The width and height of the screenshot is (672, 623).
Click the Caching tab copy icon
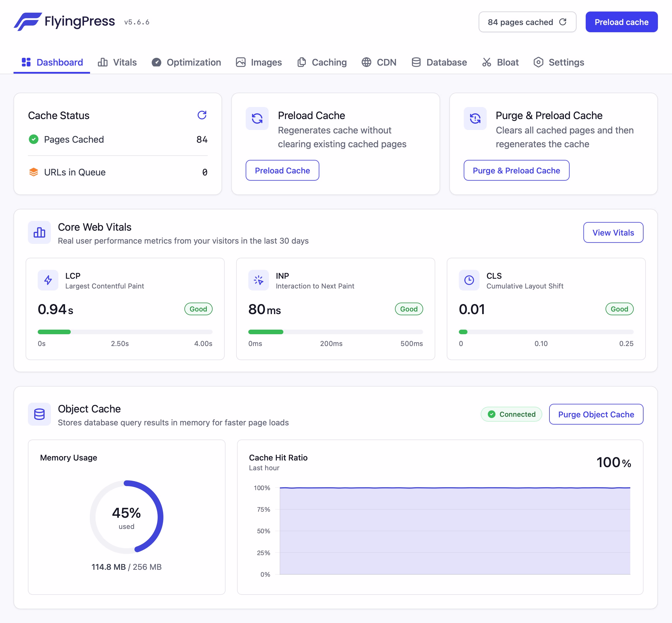point(301,62)
